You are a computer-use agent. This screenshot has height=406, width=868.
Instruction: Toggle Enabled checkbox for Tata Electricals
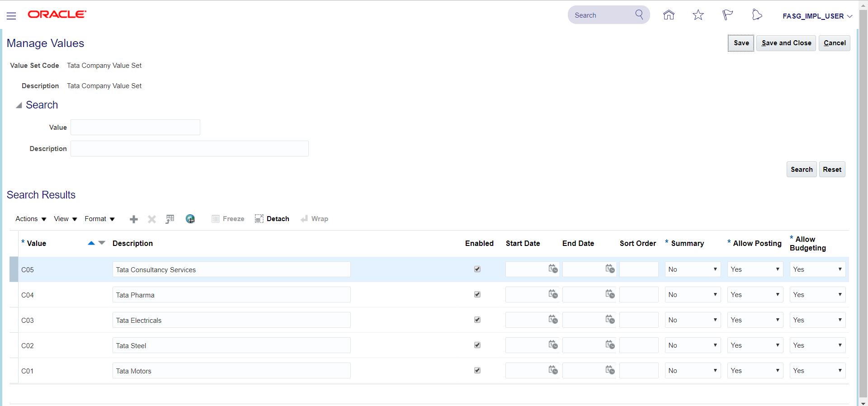pos(477,320)
